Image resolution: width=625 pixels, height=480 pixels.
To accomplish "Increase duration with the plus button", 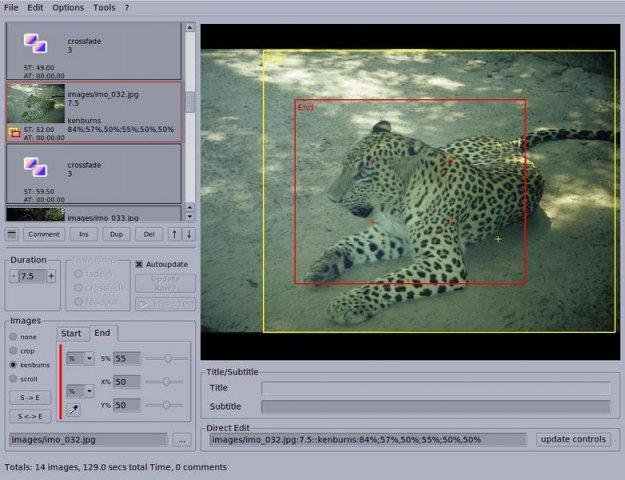I will (x=51, y=276).
